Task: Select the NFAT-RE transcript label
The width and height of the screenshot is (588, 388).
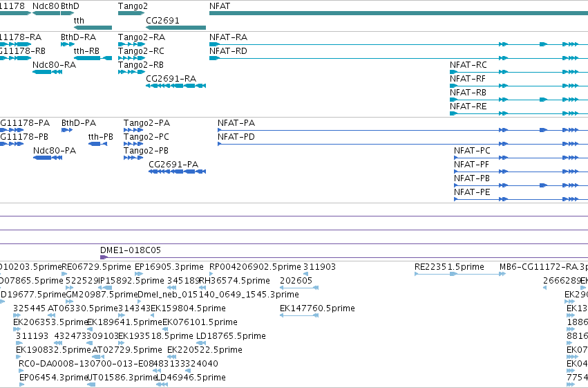Action: tap(468, 107)
